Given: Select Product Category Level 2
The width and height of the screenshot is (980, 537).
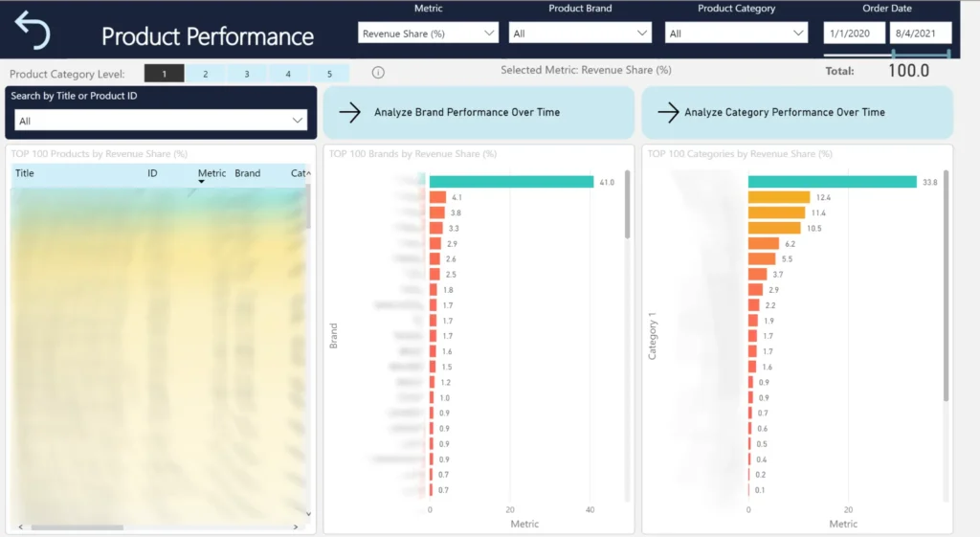Looking at the screenshot, I should [206, 74].
